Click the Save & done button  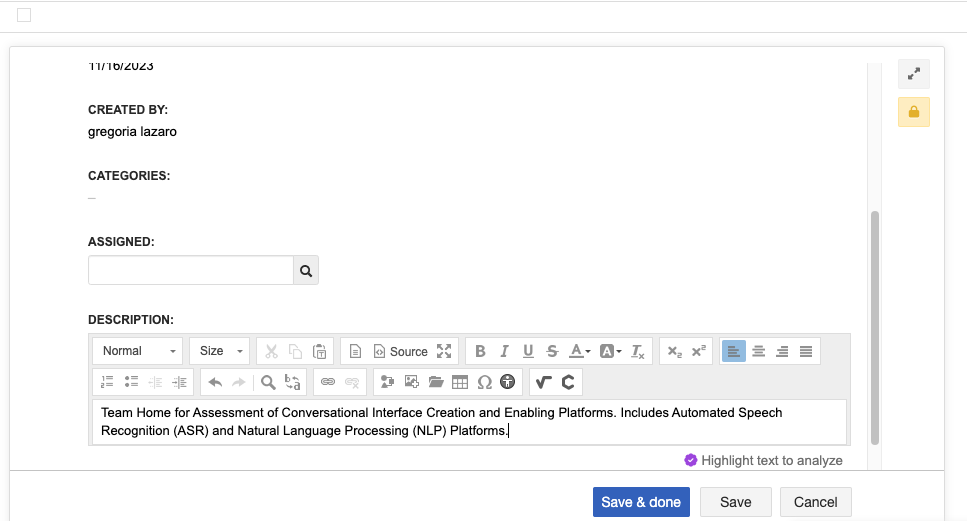point(641,502)
